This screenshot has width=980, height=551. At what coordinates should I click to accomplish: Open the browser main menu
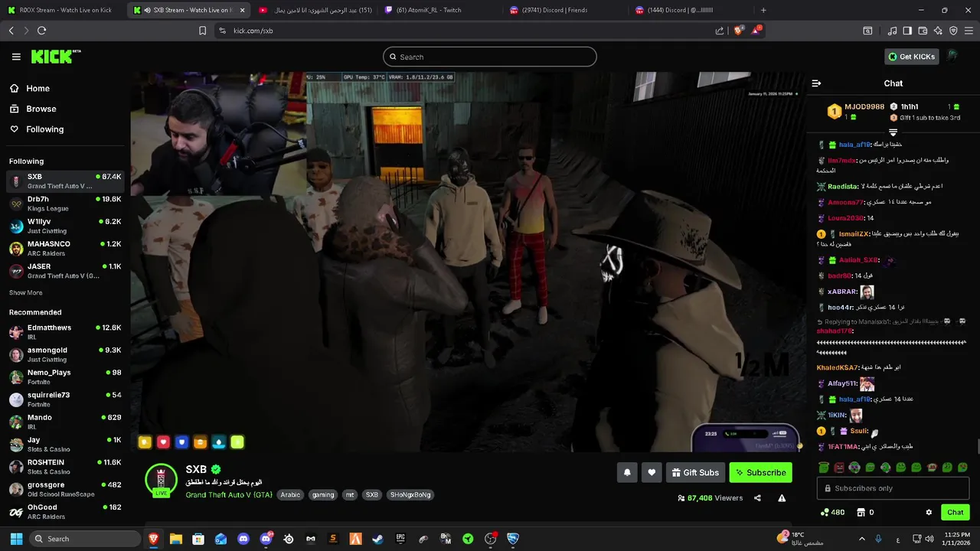pos(969,31)
